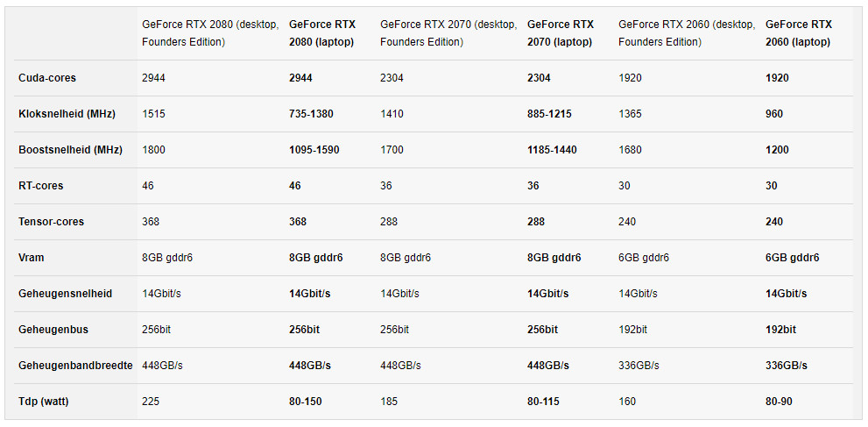Viewport: 868px width, 427px height.
Task: Click the Boostsnelheid (MHz) row label
Action: coord(70,150)
